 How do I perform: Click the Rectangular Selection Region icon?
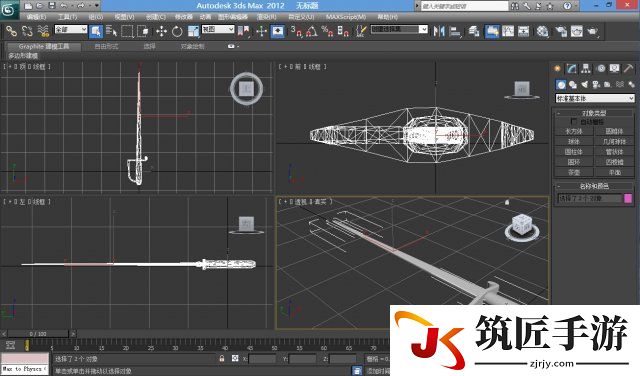click(x=127, y=31)
